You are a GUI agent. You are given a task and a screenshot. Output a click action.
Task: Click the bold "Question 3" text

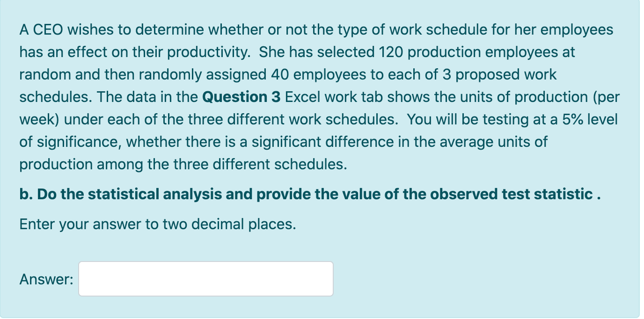click(x=241, y=97)
